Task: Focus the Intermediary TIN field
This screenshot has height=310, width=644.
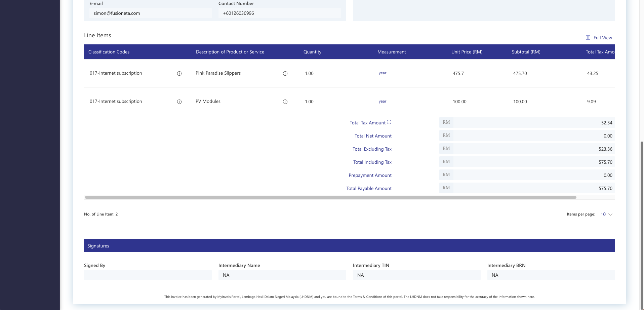Action: point(416,275)
